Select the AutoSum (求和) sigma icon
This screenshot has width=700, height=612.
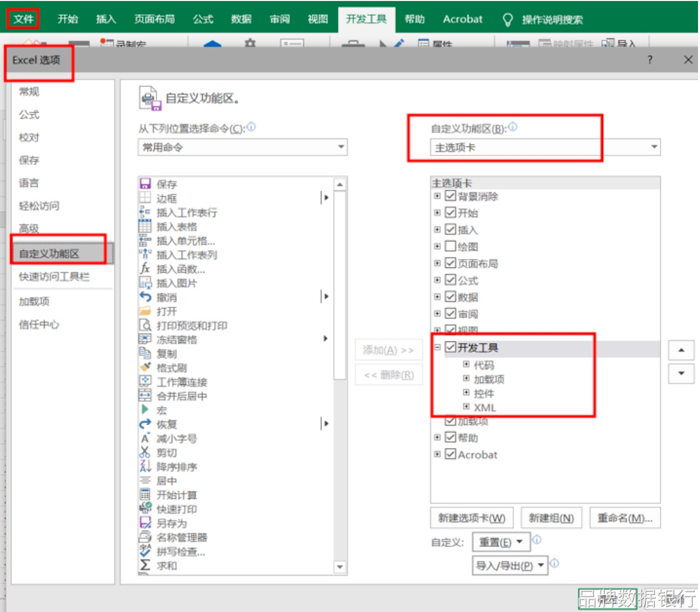(x=145, y=565)
